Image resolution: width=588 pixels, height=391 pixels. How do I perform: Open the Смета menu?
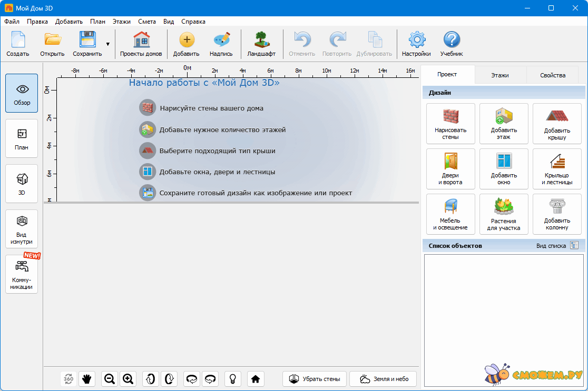tap(147, 22)
